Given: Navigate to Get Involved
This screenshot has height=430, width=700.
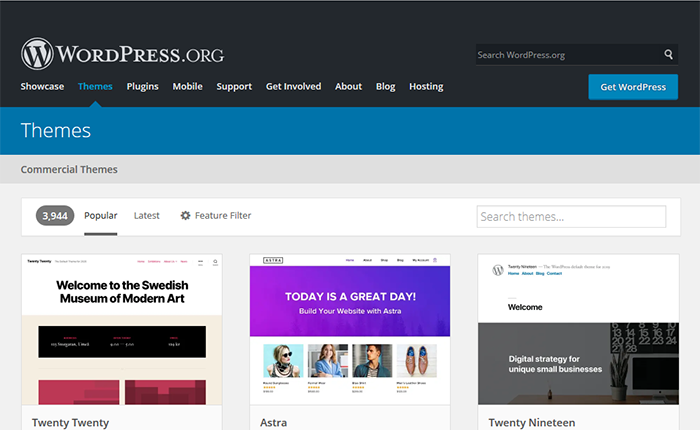Looking at the screenshot, I should pos(293,87).
